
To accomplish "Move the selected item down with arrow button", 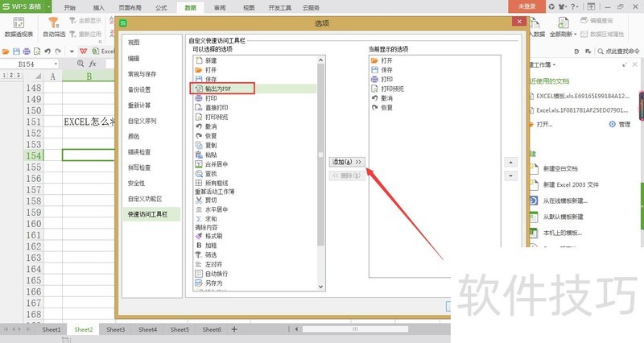I will pos(510,176).
